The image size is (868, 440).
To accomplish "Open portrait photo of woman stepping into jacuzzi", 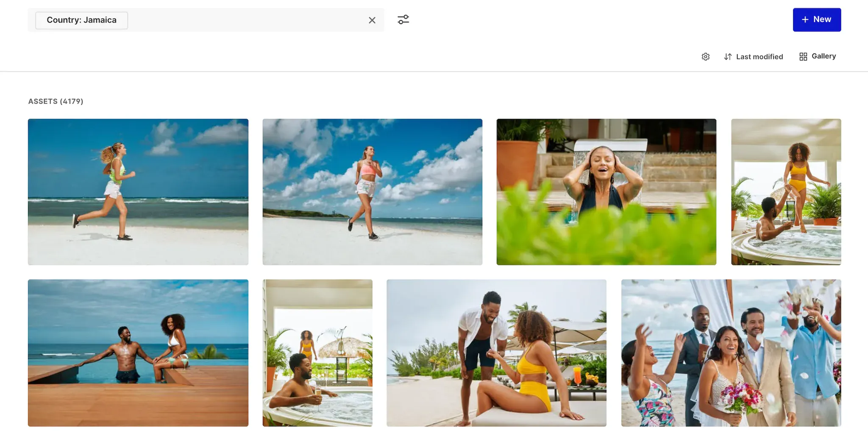I will coord(786,192).
